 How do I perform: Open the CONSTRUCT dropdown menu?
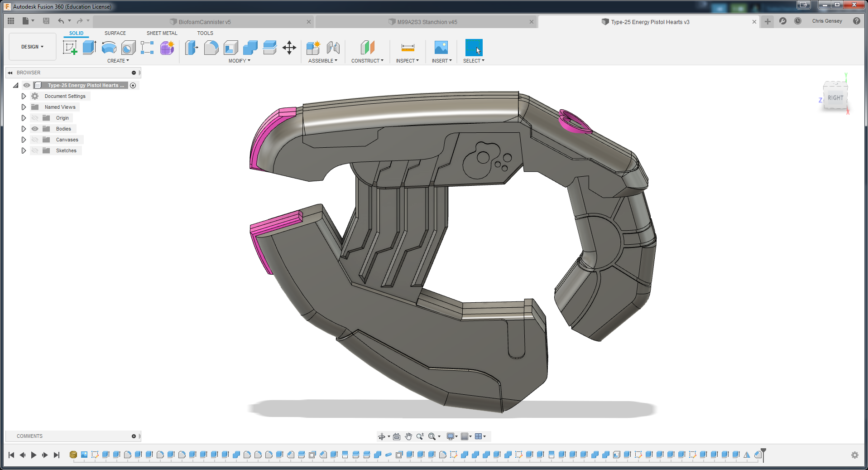pyautogui.click(x=367, y=61)
